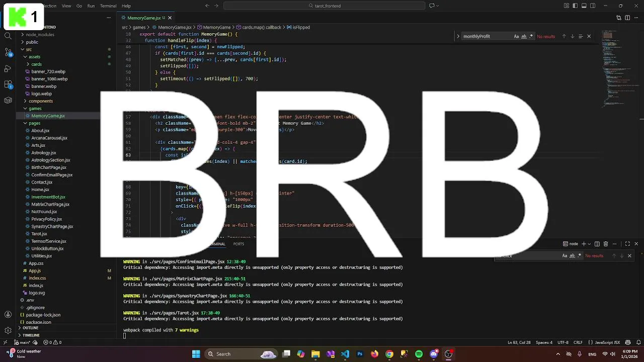The image size is (644, 362).
Task: Click the Open Changes icon in editor toolbar
Action: tap(619, 18)
